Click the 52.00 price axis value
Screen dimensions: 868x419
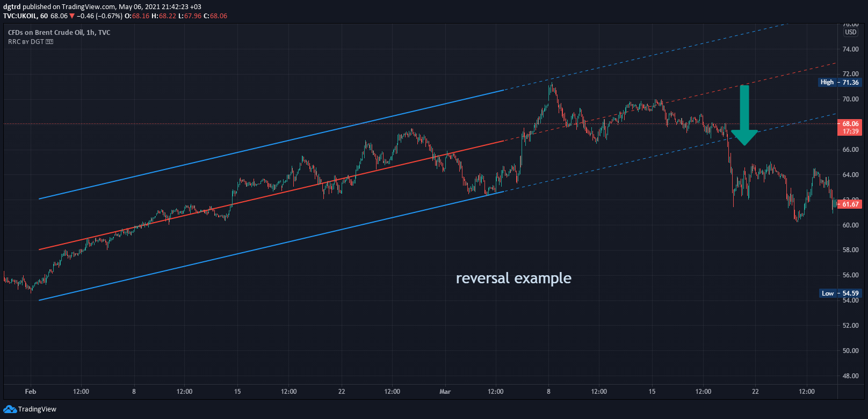pyautogui.click(x=850, y=326)
